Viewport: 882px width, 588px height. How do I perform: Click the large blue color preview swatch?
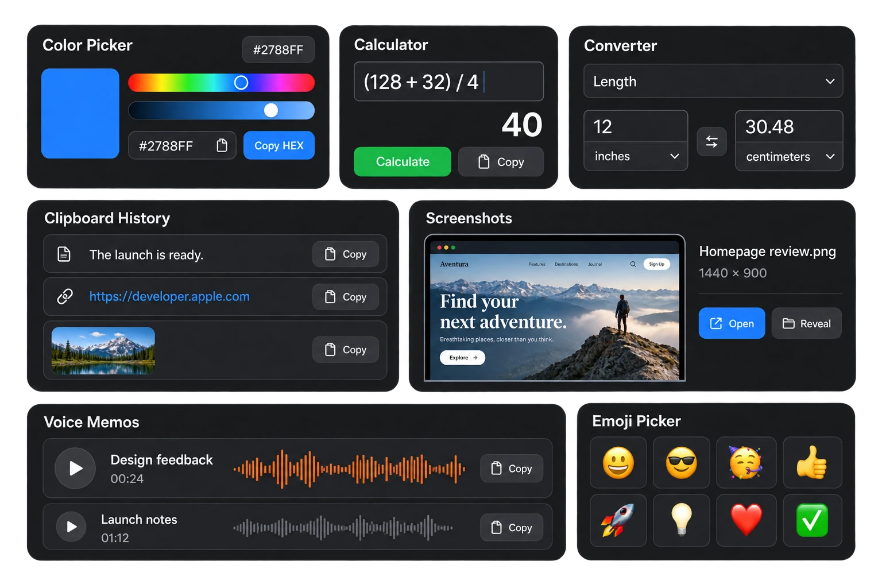(80, 114)
